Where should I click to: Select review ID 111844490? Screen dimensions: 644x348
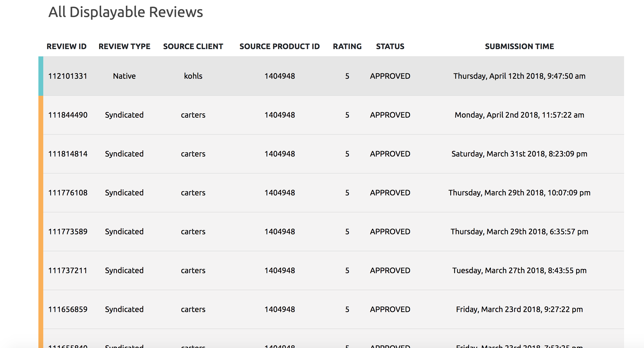tap(68, 115)
